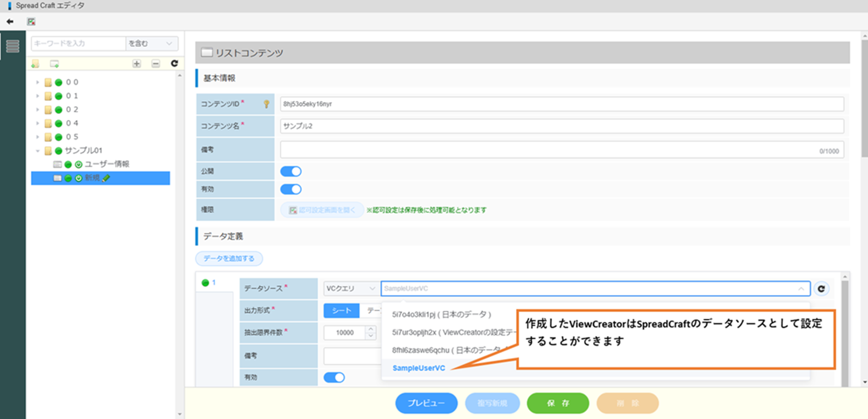This screenshot has width=868, height=419.
Task: Open the を含む search condition dropdown
Action: tap(151, 44)
